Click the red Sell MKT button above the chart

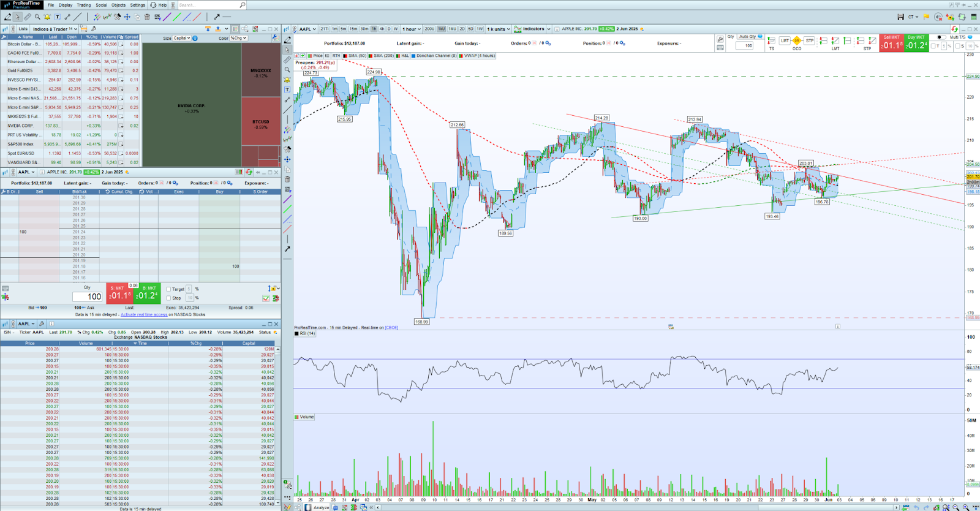coord(891,43)
